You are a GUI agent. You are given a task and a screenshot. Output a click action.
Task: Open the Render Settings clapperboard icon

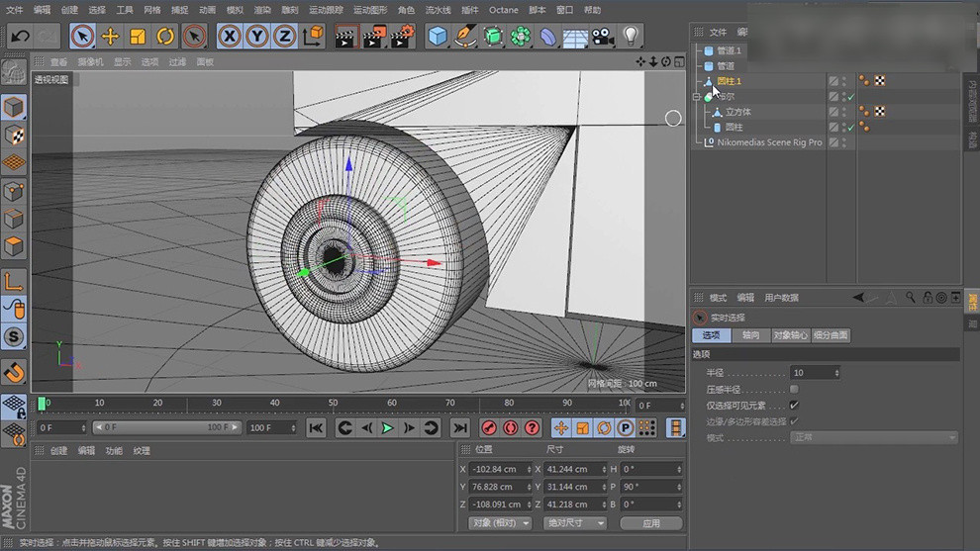402,37
